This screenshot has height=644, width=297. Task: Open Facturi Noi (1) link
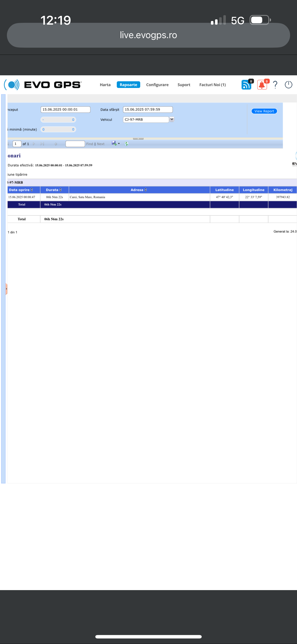(212, 85)
